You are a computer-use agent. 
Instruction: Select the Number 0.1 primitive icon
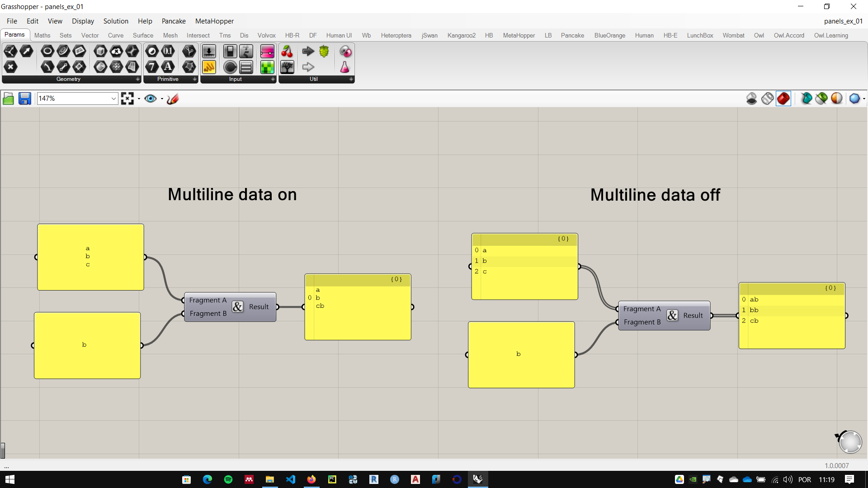(168, 52)
